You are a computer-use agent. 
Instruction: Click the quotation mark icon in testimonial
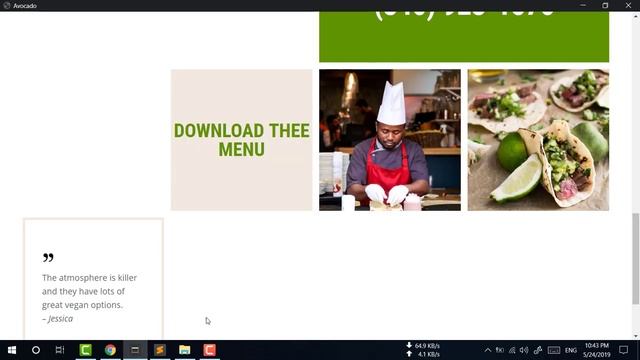pyautogui.click(x=48, y=258)
